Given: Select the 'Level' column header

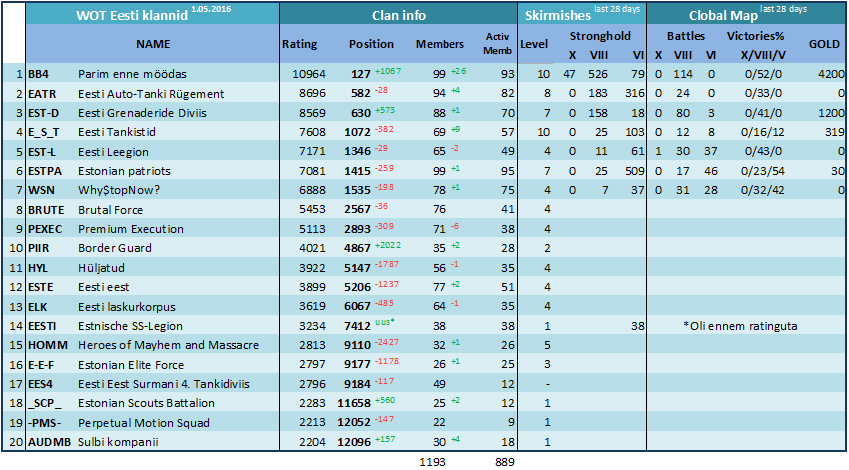Looking at the screenshot, I should pyautogui.click(x=534, y=44).
